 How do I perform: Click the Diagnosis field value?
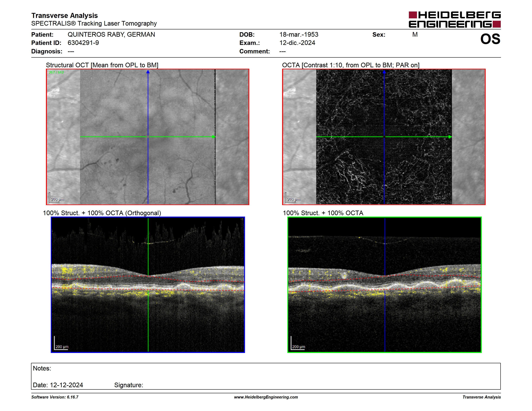pyautogui.click(x=71, y=51)
